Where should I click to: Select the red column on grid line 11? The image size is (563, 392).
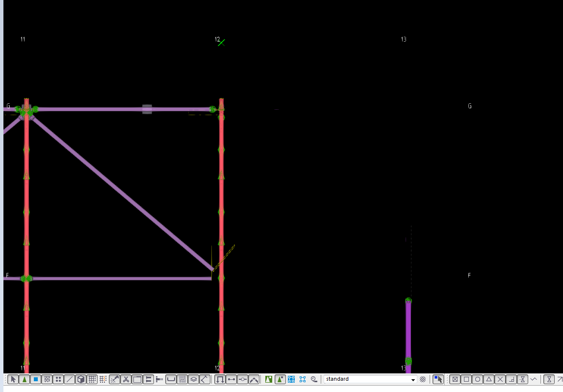pyautogui.click(x=26, y=235)
